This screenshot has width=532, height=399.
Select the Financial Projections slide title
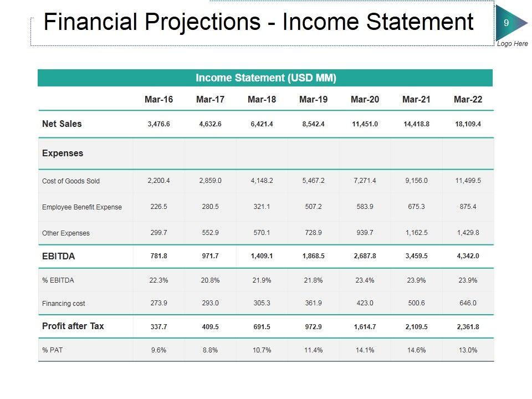point(258,22)
